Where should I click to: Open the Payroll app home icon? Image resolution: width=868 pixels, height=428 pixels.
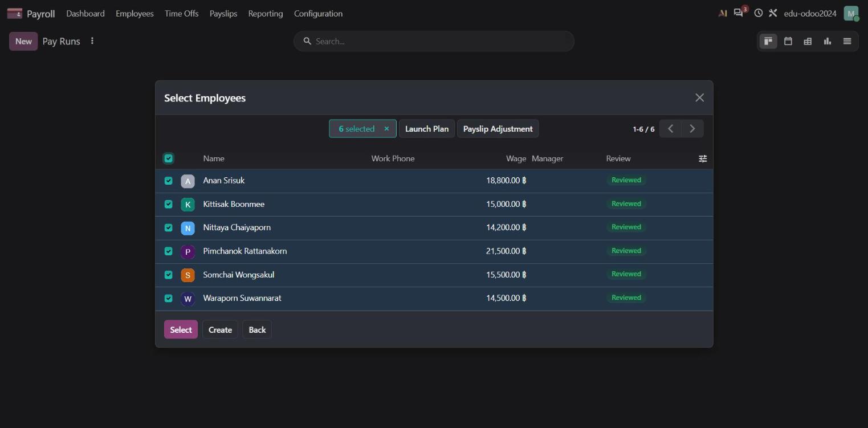pyautogui.click(x=15, y=13)
